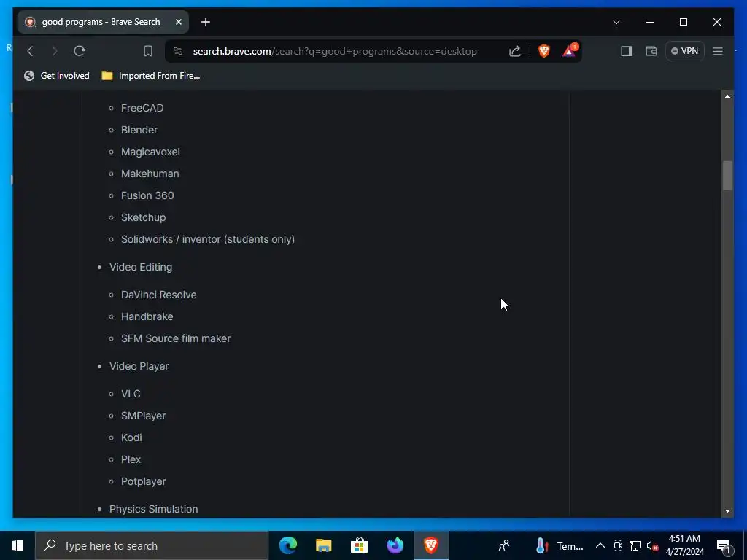Click the muted volume tray icon
The height and width of the screenshot is (560, 747).
coord(653,545)
